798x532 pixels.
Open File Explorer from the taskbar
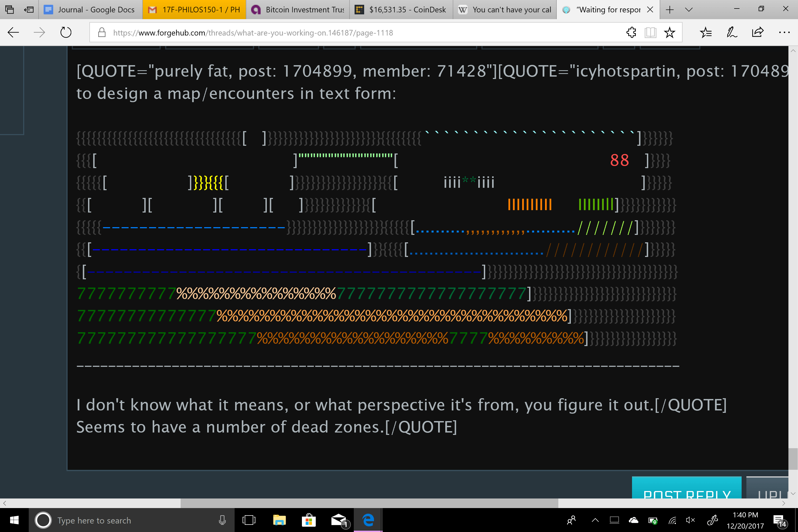tap(279, 520)
